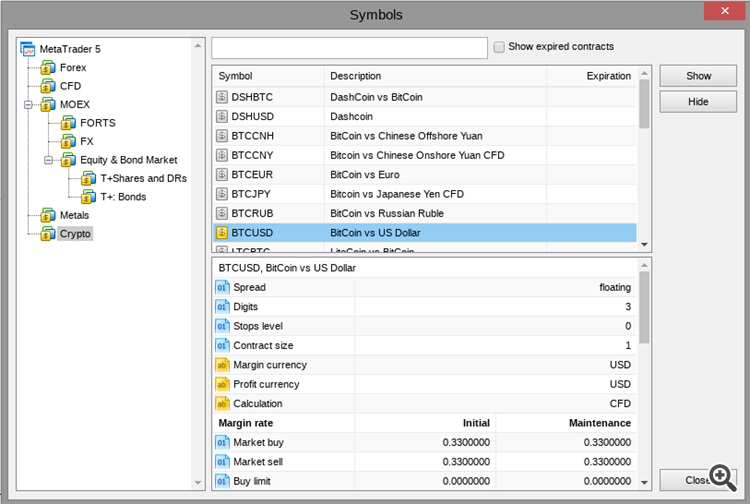Select BitCoin vs Russian Ruble description
Image resolution: width=750 pixels, height=504 pixels.
point(387,213)
